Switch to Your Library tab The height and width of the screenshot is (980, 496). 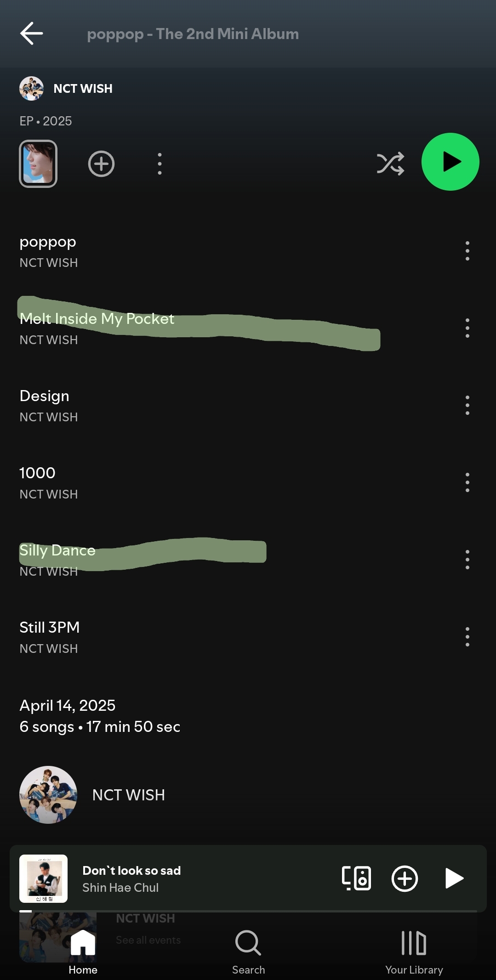414,952
